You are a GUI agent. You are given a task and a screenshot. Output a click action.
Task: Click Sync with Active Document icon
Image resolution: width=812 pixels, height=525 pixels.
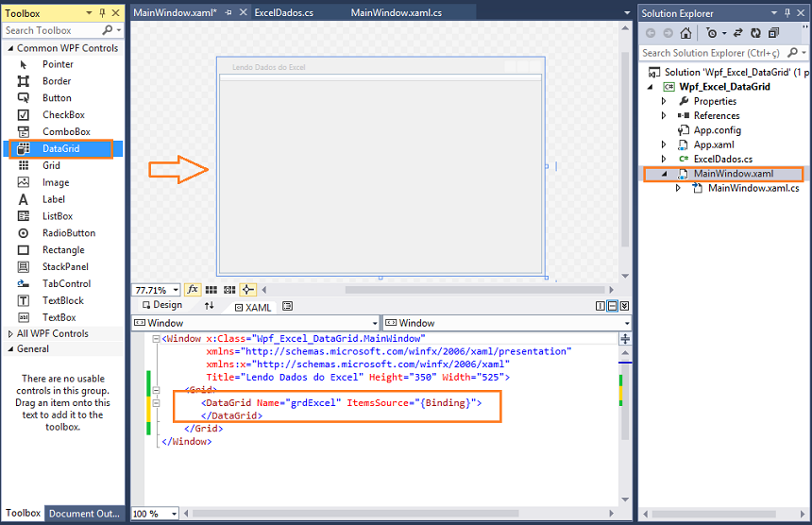738,33
